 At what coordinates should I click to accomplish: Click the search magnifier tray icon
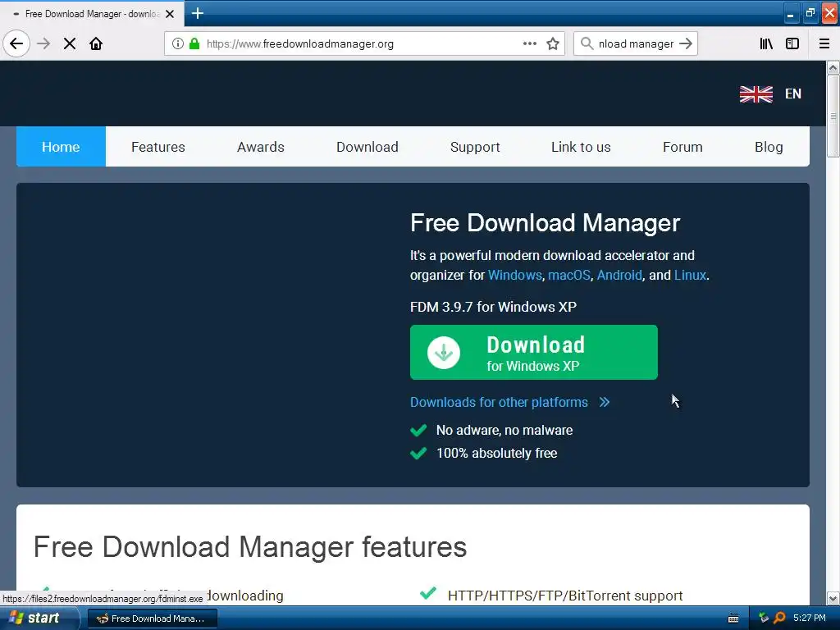pos(780,618)
